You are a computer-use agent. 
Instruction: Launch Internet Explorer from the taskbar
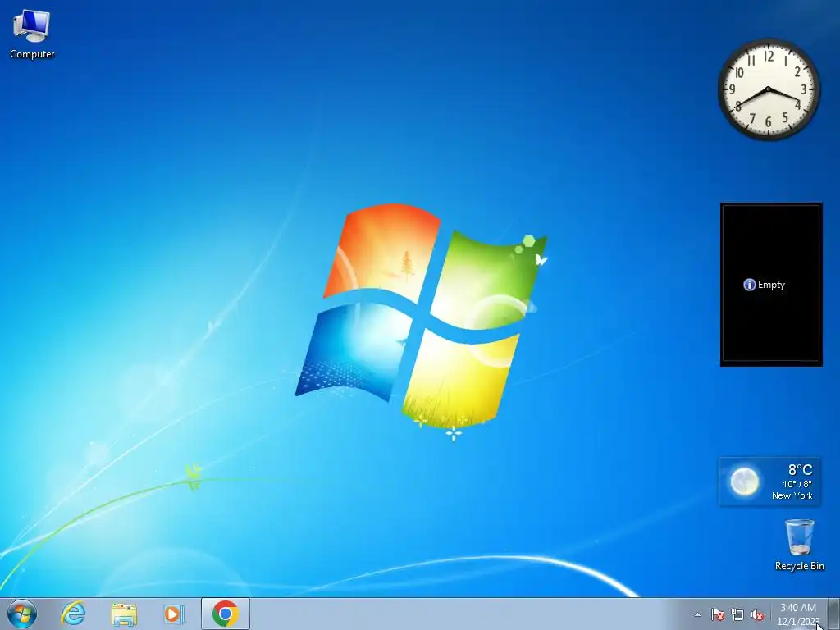pos(73,614)
